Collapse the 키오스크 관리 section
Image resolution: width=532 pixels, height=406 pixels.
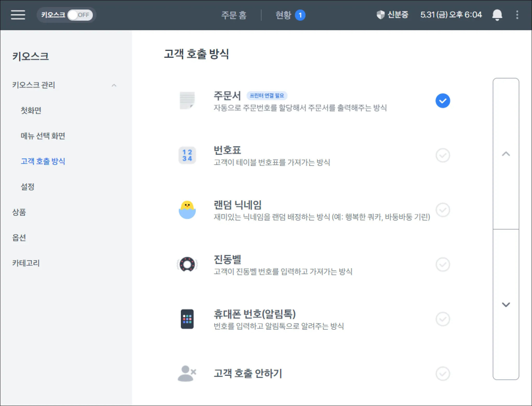click(x=114, y=85)
